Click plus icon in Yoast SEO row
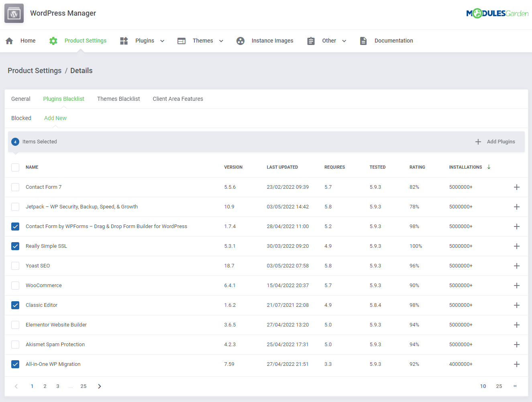Image resolution: width=532 pixels, height=402 pixels. click(517, 266)
